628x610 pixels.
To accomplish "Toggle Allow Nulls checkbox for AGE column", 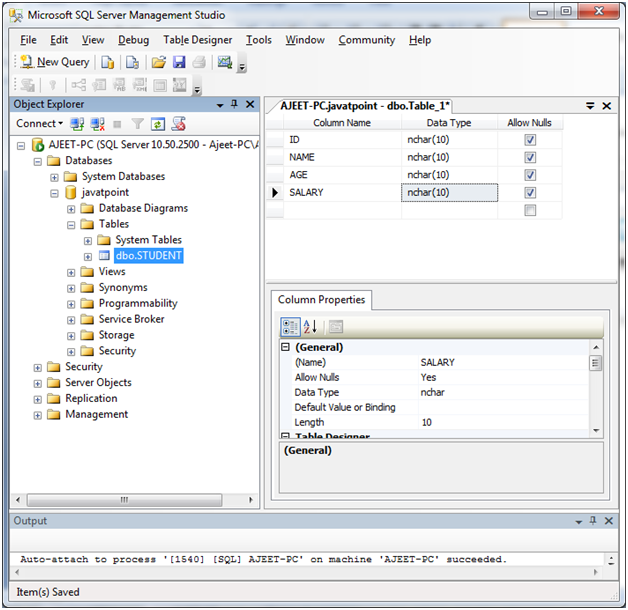I will 530,175.
